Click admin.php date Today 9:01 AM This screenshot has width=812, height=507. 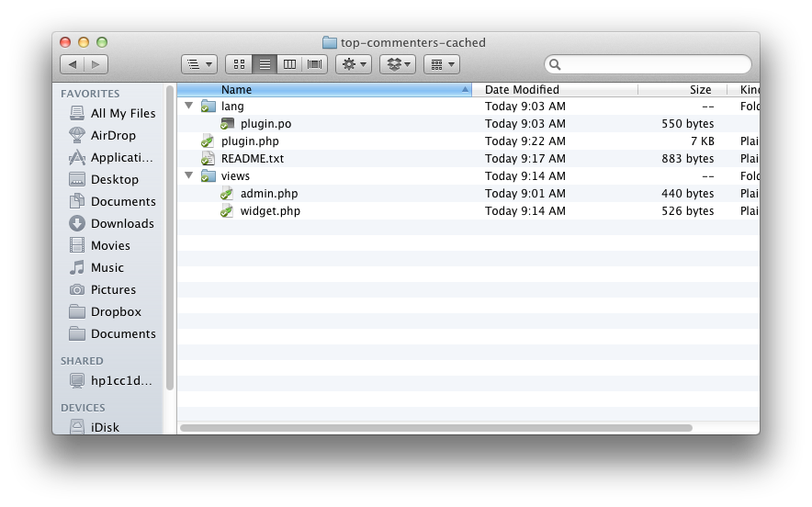pos(525,193)
